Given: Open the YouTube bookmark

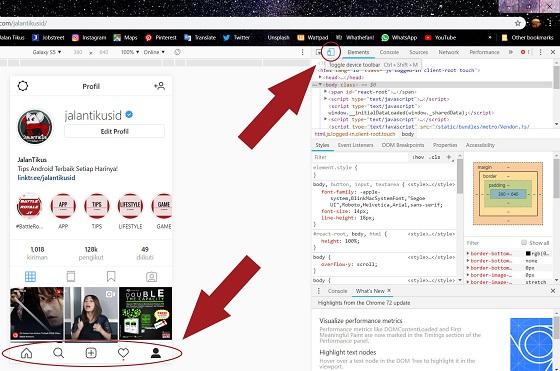Looking at the screenshot, I should pyautogui.click(x=440, y=37).
